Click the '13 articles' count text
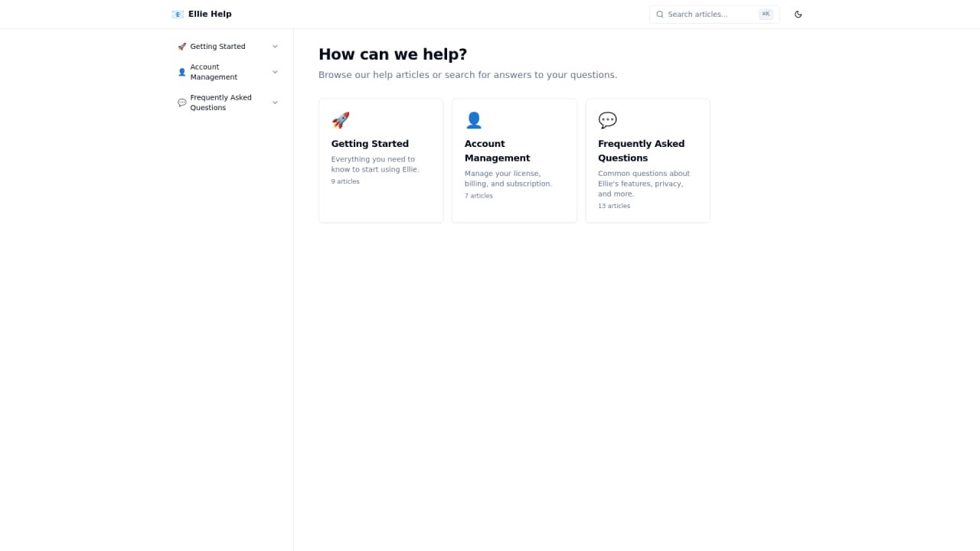This screenshot has height=551, width=980. click(614, 206)
